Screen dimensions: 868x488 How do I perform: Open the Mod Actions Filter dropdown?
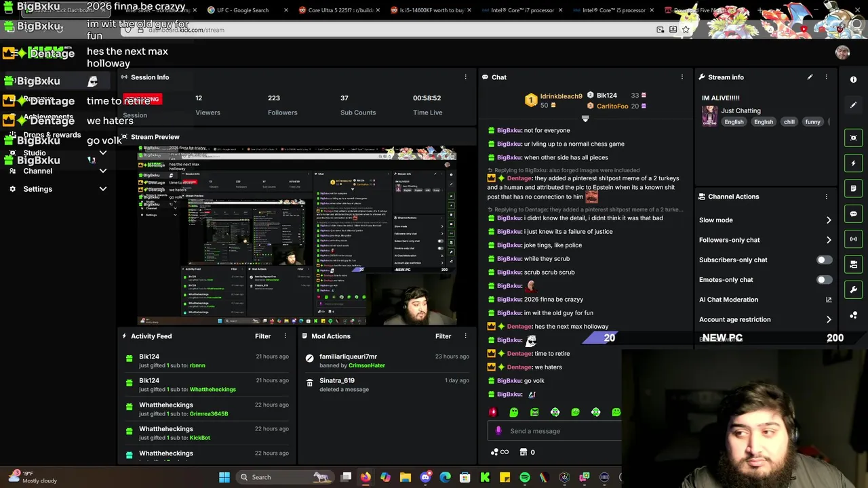tap(443, 336)
